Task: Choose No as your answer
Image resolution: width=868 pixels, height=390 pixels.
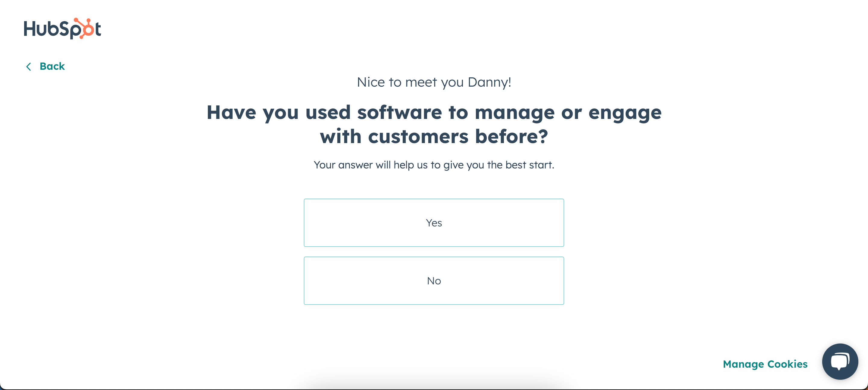Action: [x=434, y=281]
